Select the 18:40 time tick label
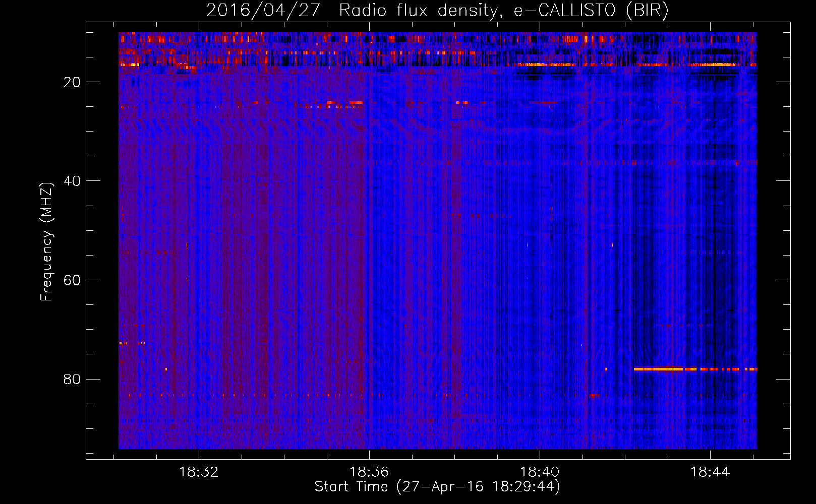 click(540, 472)
